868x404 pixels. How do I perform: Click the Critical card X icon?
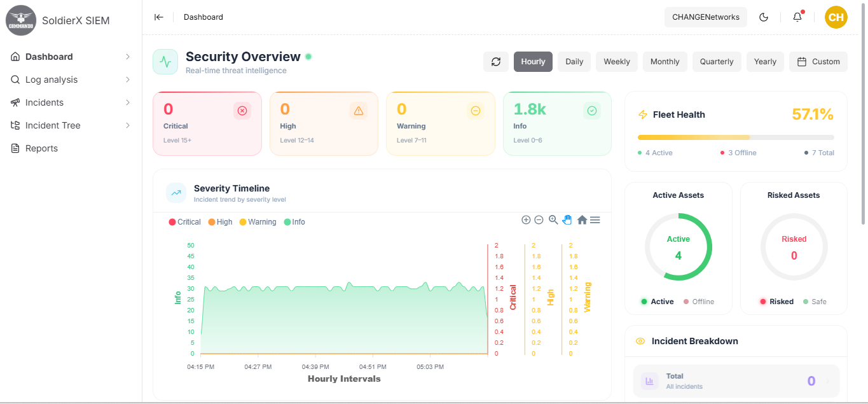242,111
